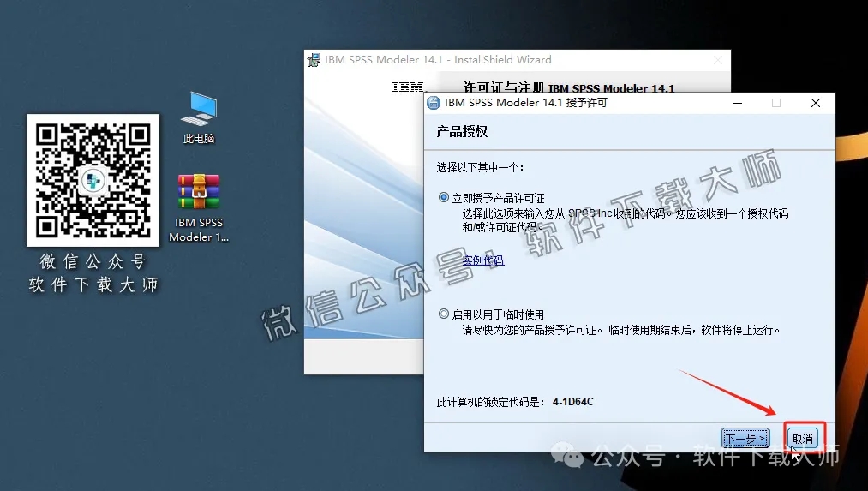Maximize the 授予许可 dialog window
Viewport: 868px width, 491px height.
776,103
